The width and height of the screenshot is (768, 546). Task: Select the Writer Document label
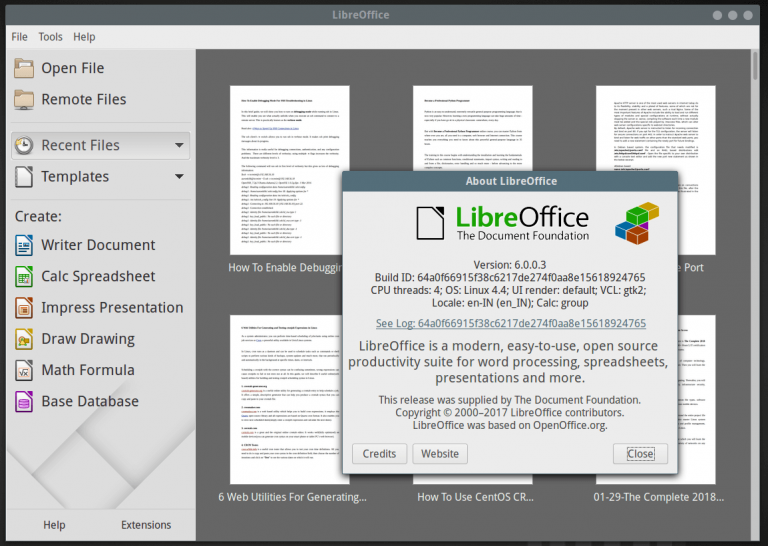click(98, 245)
